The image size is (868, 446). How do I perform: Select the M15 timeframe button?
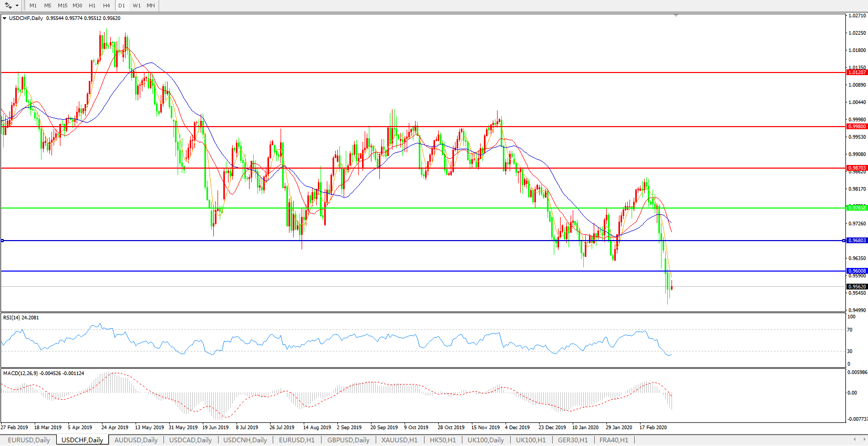point(63,5)
